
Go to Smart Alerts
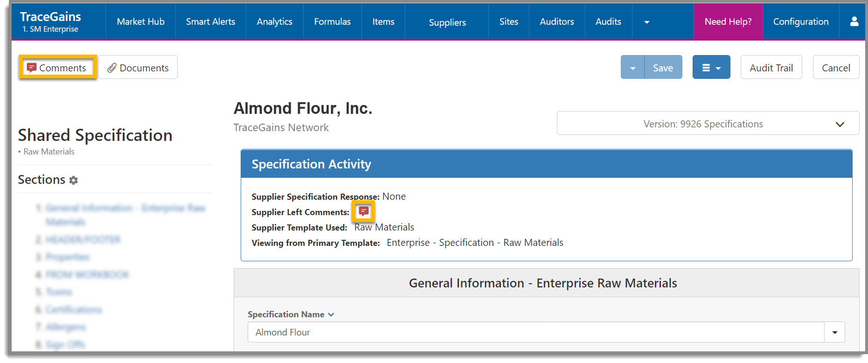coord(210,21)
